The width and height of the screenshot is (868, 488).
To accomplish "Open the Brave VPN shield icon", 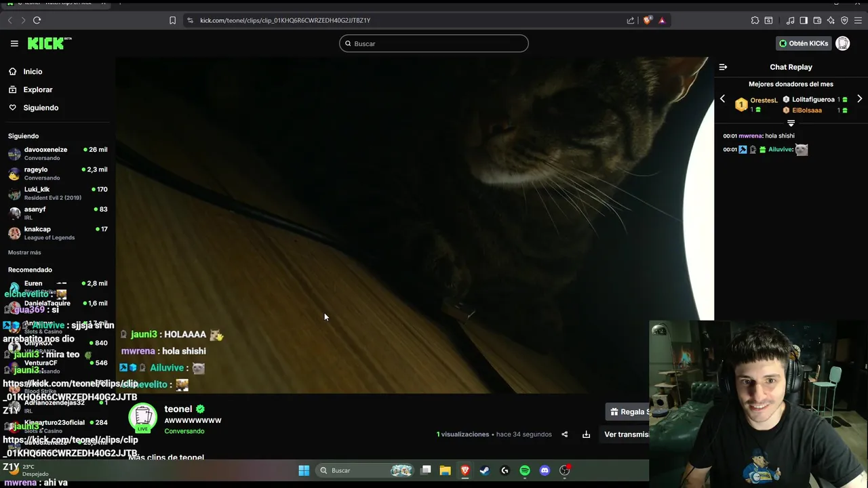I will pyautogui.click(x=844, y=20).
